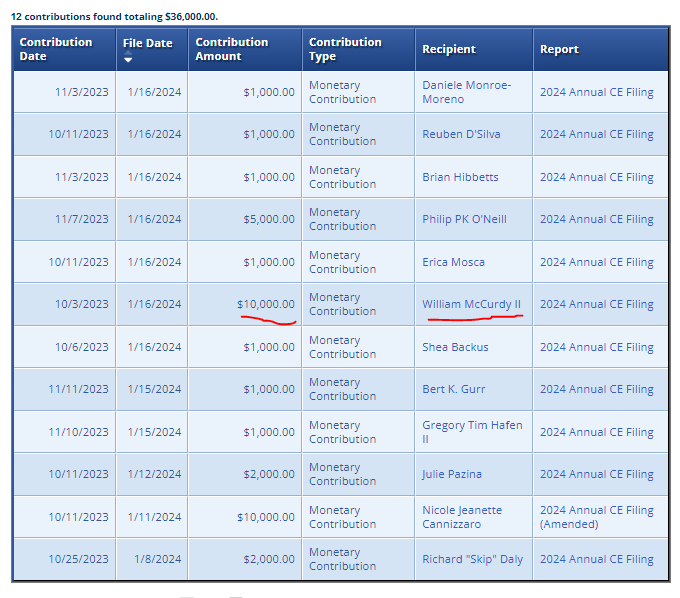
Task: Open Bert K. Gurr recipient link
Action: pyautogui.click(x=455, y=389)
